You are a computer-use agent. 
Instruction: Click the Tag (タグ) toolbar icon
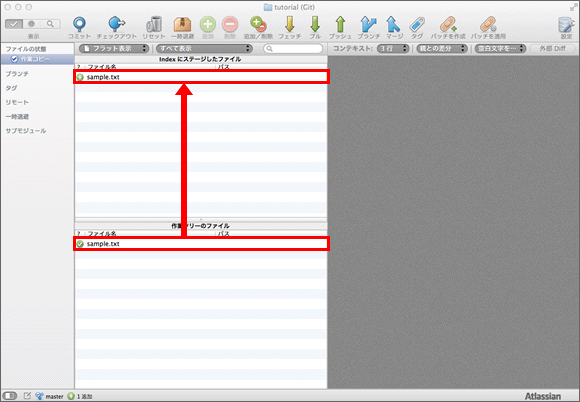pos(417,24)
